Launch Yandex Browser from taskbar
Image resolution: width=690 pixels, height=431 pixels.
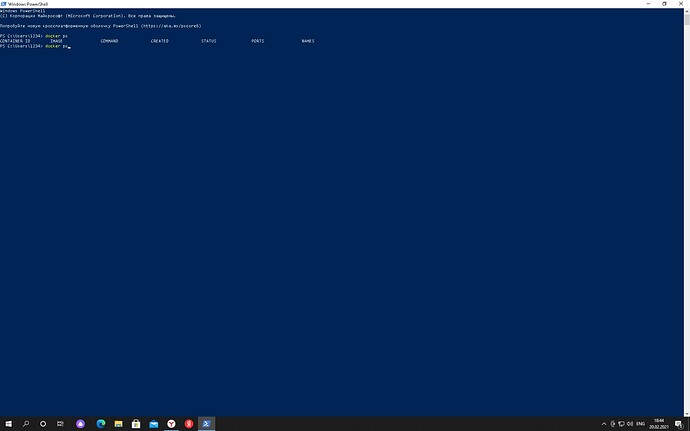click(171, 424)
